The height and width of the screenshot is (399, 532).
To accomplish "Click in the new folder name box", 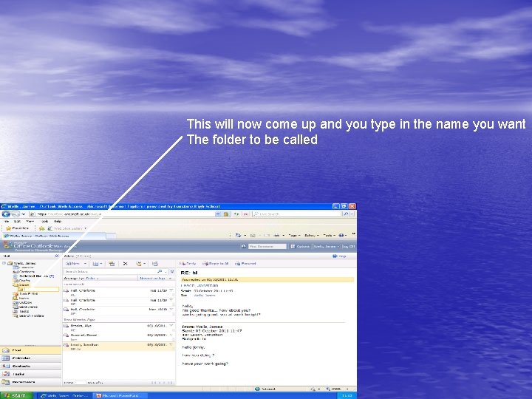I will click(41, 289).
